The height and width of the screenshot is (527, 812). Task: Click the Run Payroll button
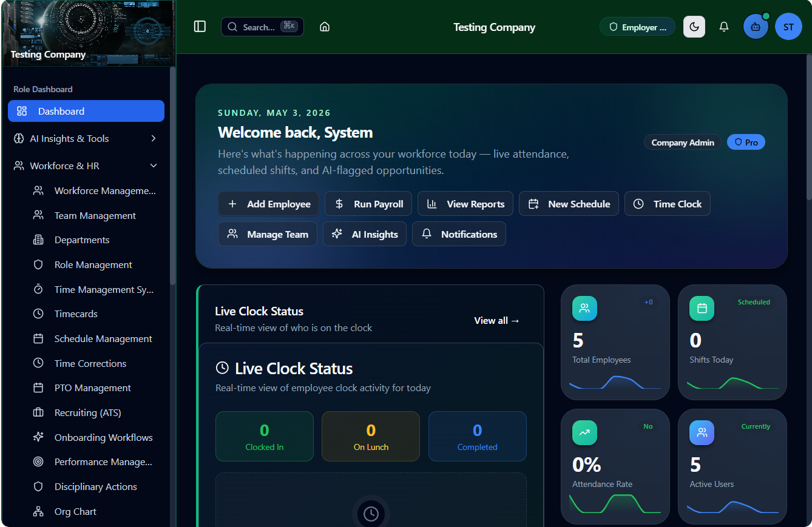pos(368,204)
